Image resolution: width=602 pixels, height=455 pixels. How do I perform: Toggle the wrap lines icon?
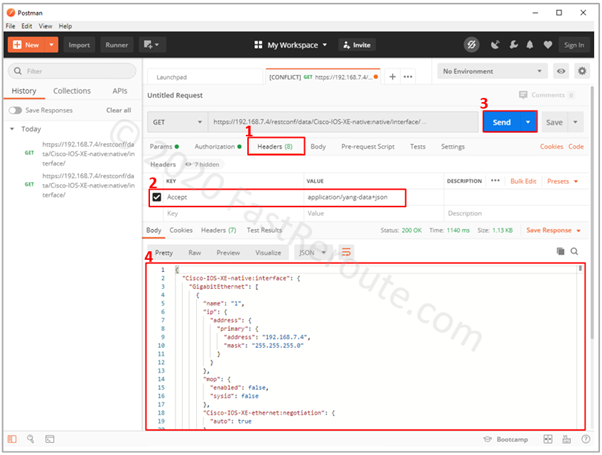(346, 252)
